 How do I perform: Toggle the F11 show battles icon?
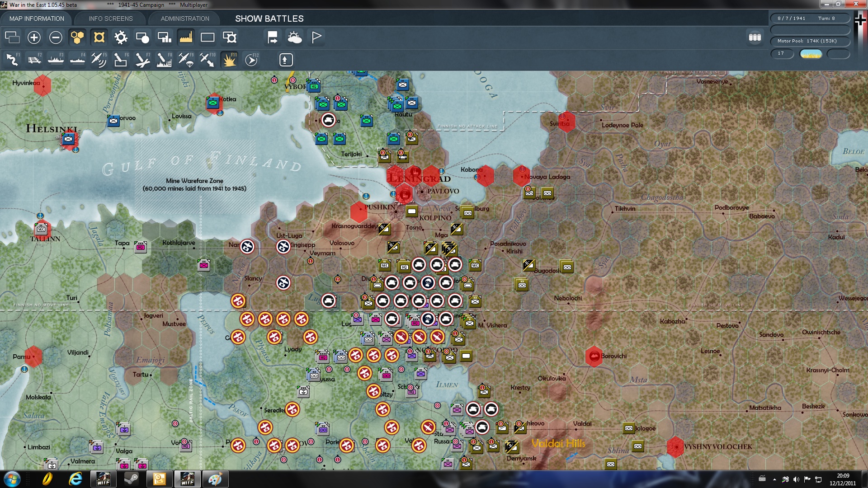pos(230,60)
